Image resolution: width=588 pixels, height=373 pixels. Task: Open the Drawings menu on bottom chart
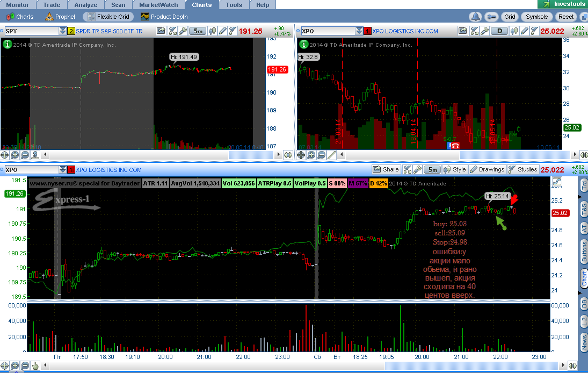click(x=487, y=170)
